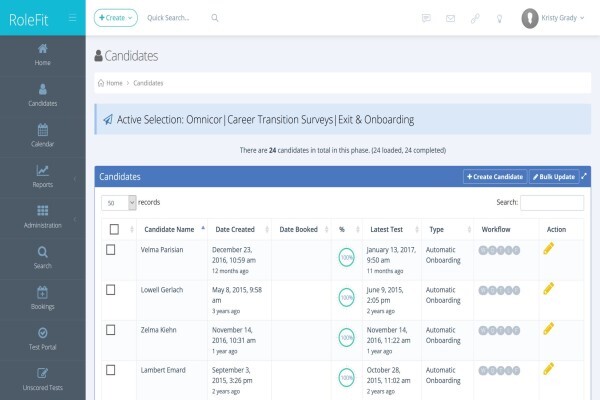Viewport: 600px width, 400px height.
Task: Click Zelma Kiehn's 100% progress circle
Action: tap(346, 338)
